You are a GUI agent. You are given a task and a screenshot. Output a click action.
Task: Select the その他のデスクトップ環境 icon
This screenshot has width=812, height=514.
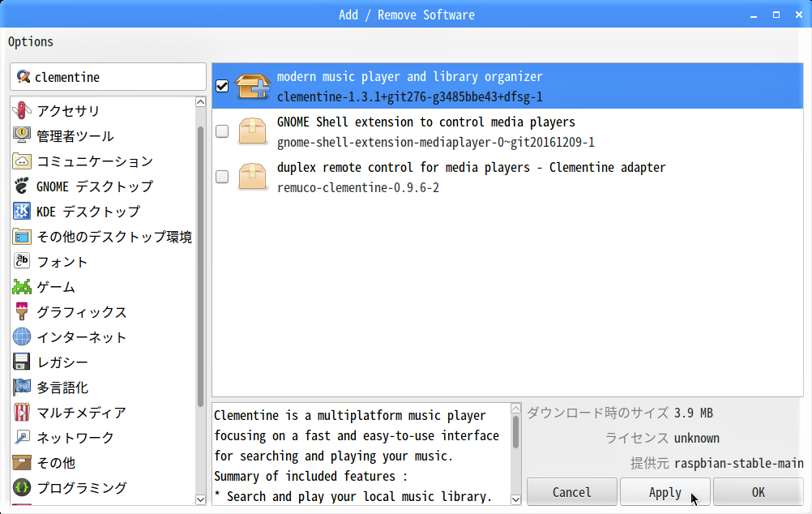click(22, 236)
